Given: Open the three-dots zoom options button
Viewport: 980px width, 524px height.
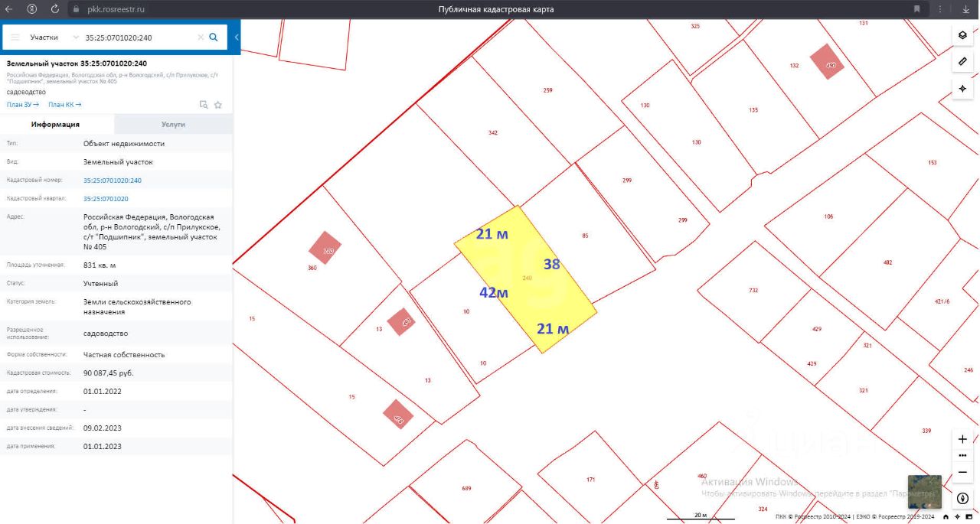Looking at the screenshot, I should pyautogui.click(x=962, y=455).
